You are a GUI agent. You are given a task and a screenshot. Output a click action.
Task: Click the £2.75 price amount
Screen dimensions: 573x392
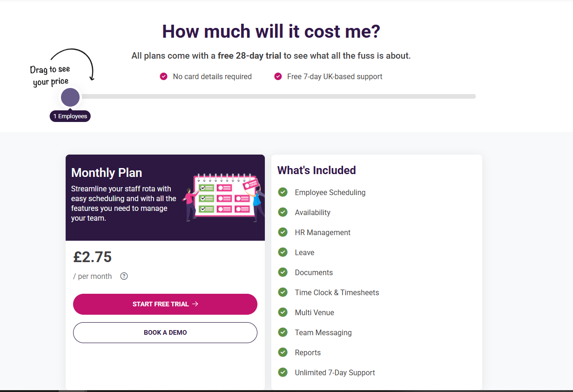tap(93, 257)
